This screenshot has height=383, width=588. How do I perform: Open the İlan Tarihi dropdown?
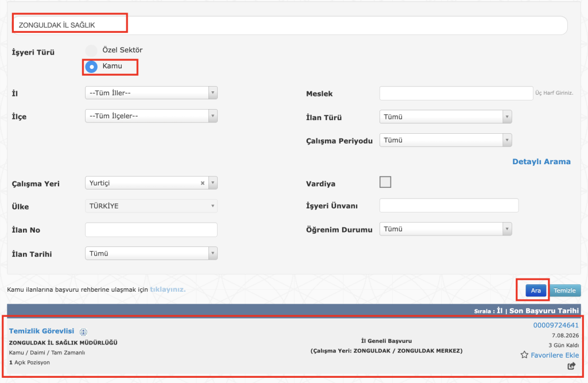coord(151,253)
